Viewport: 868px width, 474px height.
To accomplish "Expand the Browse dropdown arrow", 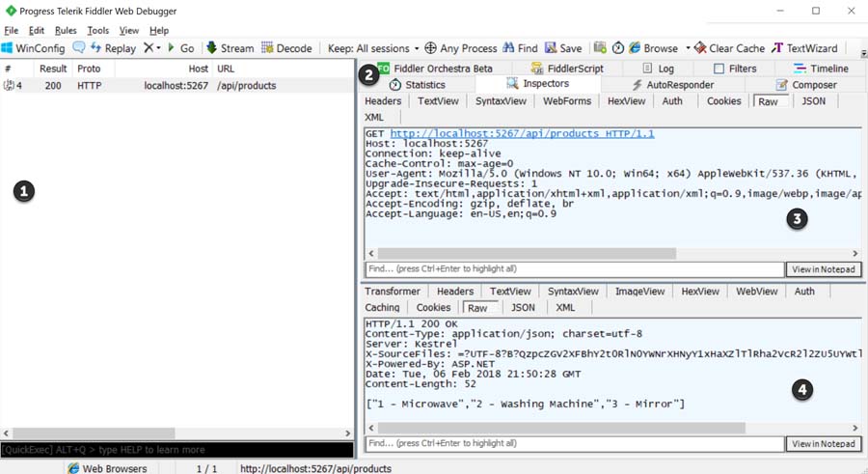I will [688, 48].
